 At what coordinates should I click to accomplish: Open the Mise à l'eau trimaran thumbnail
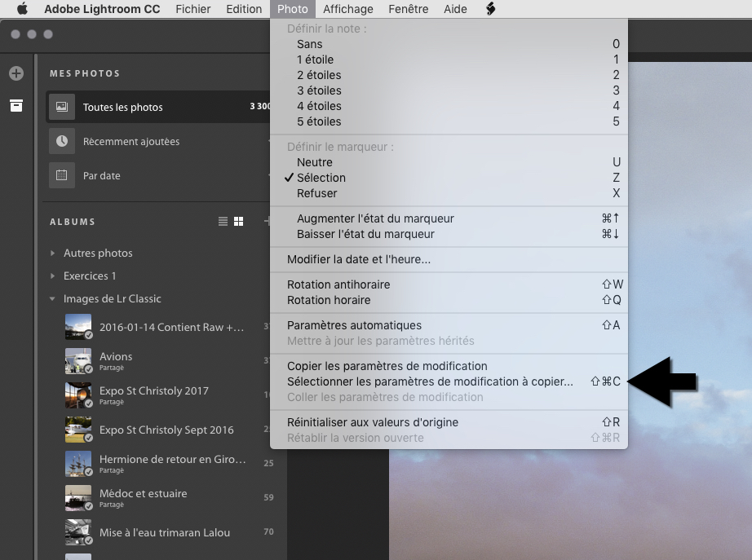tap(78, 532)
